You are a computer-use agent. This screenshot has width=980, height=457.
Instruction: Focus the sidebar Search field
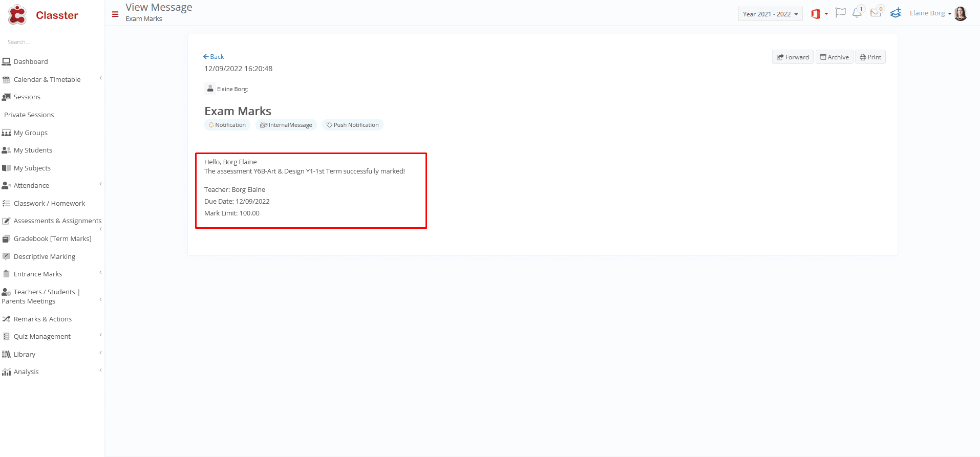pos(52,42)
